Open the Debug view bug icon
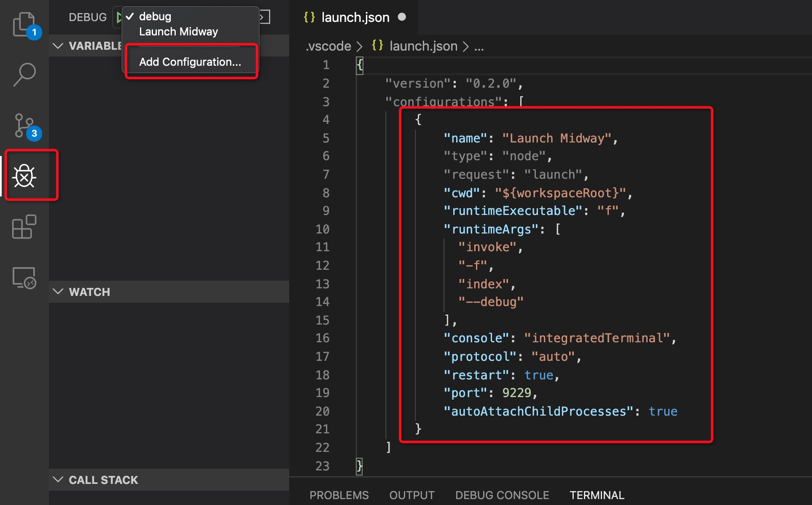Screen dimensions: 812x505 (24, 175)
